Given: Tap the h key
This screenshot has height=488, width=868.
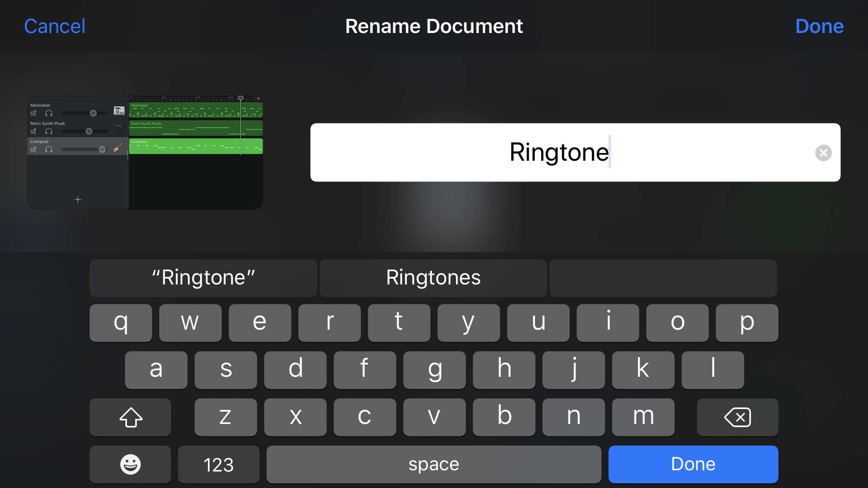Looking at the screenshot, I should [x=504, y=370].
